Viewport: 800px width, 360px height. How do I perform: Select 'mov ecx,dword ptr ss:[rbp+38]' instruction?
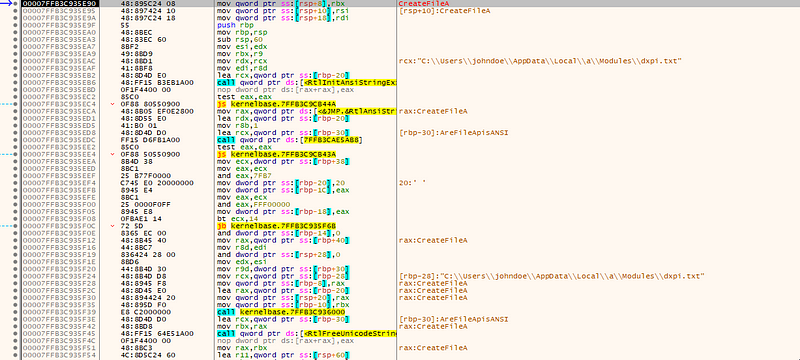coord(283,161)
